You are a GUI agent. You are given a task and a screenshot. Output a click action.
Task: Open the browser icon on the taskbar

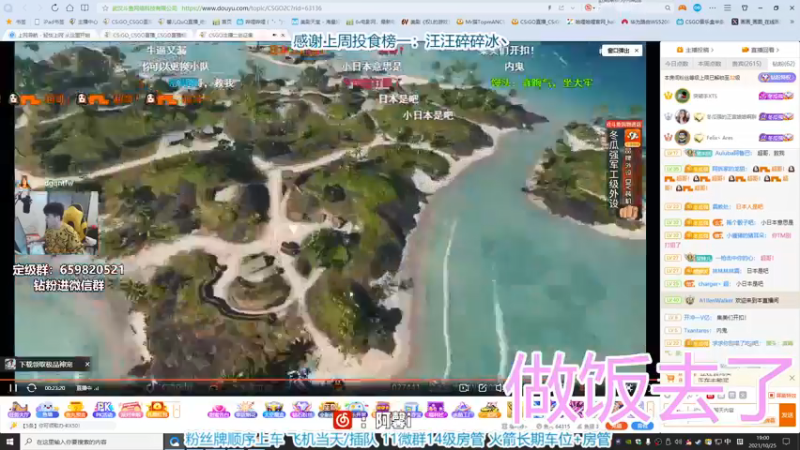tap(174, 441)
